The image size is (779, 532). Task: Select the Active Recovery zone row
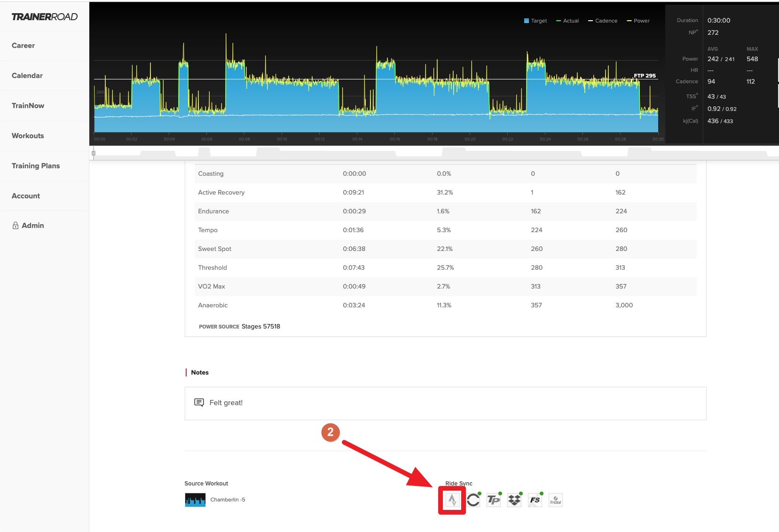click(x=445, y=192)
